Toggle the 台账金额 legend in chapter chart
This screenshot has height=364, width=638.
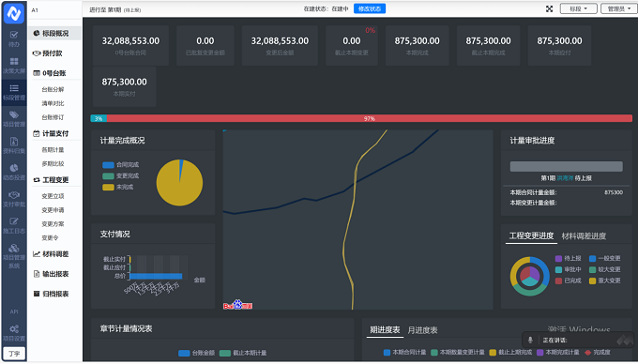coord(196,353)
